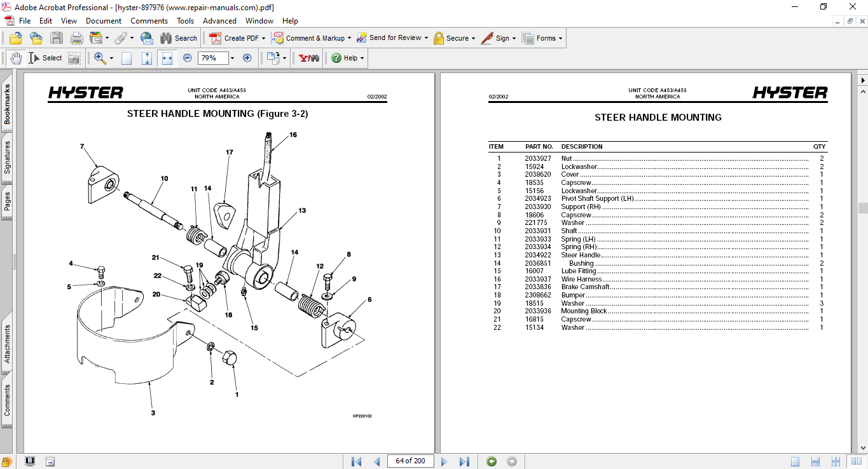
Task: Select the Hand tool
Action: click(x=16, y=58)
